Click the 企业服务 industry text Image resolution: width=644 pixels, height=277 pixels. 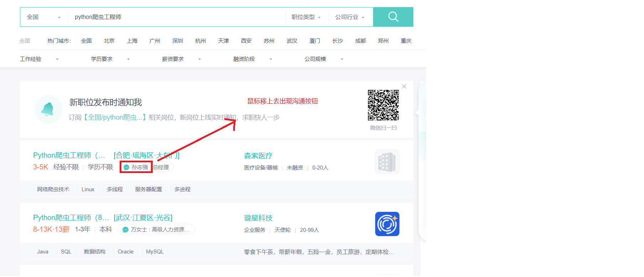(x=255, y=230)
